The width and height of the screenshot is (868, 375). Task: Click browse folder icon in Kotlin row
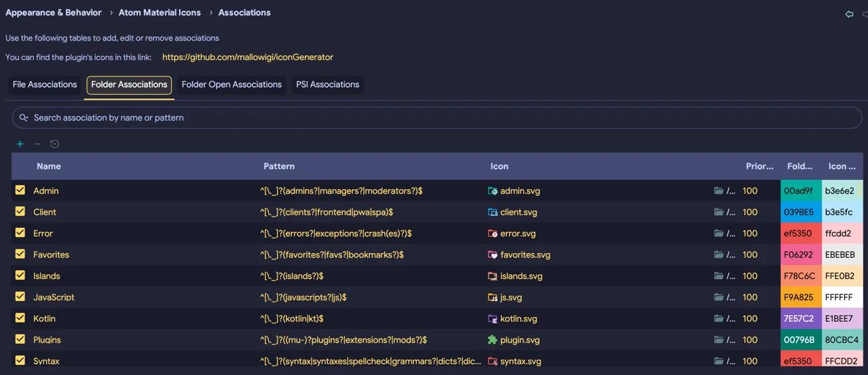click(719, 318)
